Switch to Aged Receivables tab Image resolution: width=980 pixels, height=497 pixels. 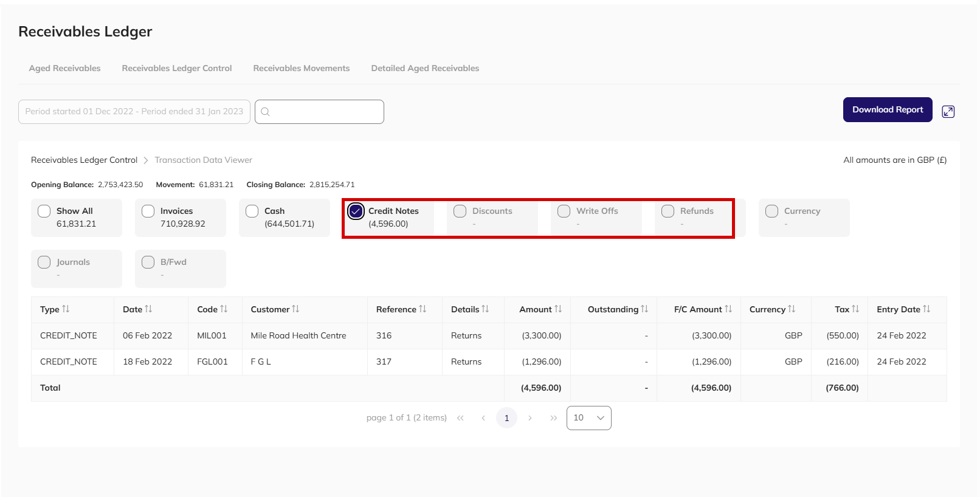(x=65, y=68)
